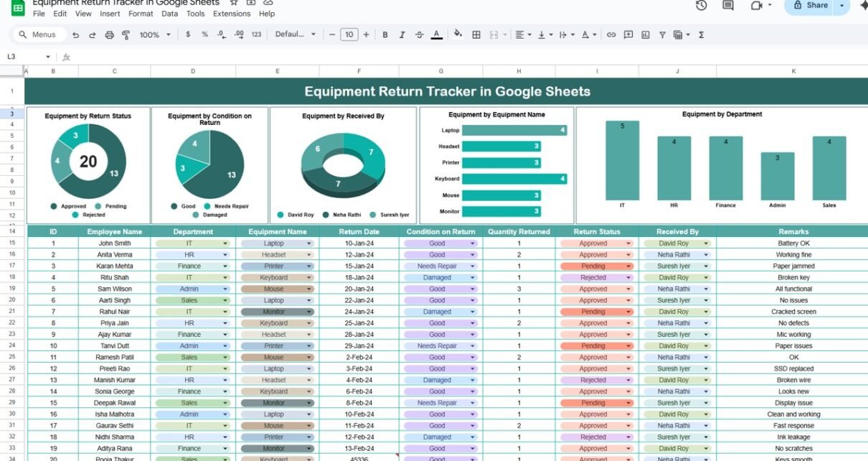Open text wrapping dropdown
Viewport: 868px width, 461px height.
click(x=567, y=34)
